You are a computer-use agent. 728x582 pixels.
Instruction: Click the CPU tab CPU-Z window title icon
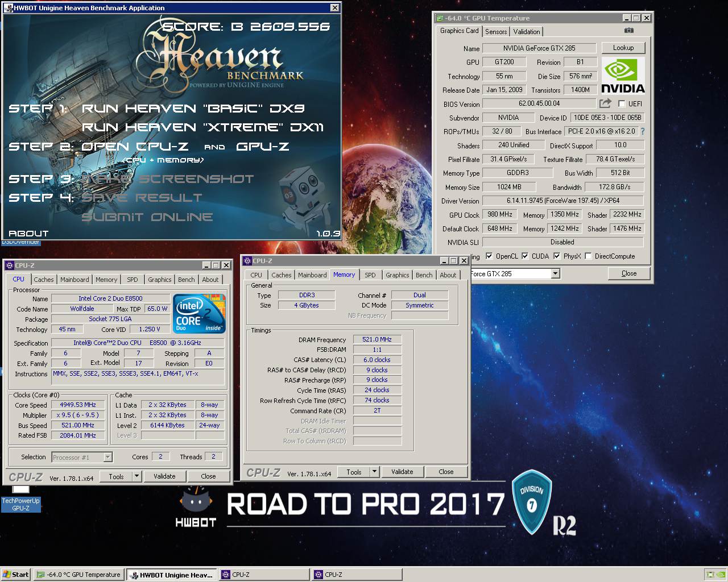coord(9,265)
